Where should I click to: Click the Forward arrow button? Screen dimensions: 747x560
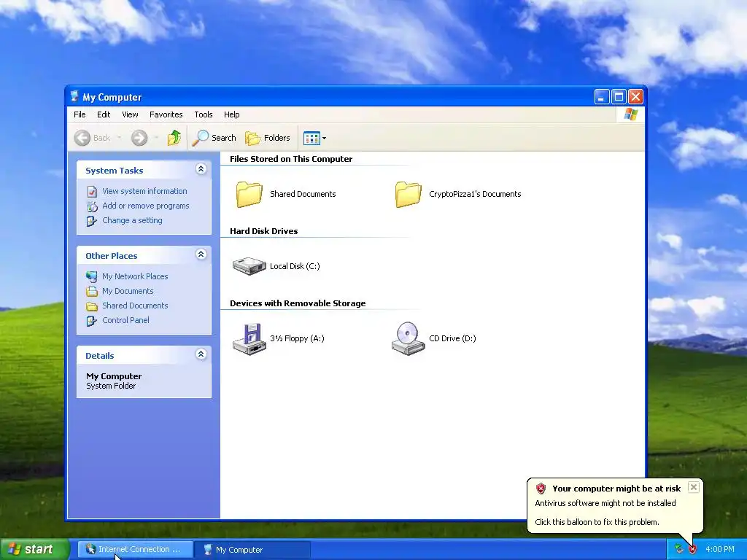pos(139,138)
